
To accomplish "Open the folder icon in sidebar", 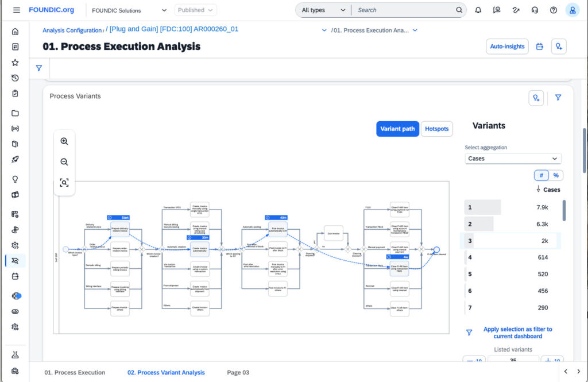I will tap(15, 113).
